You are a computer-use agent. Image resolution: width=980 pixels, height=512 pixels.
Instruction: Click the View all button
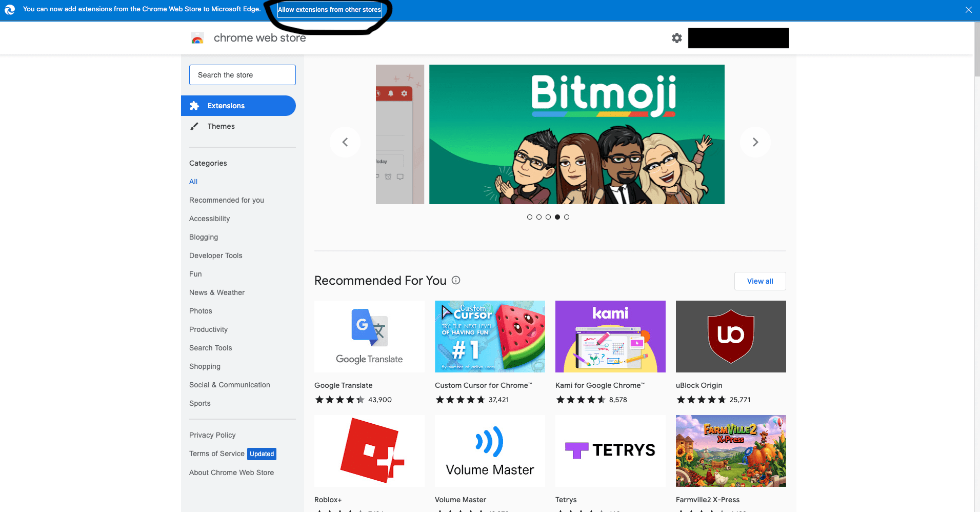pyautogui.click(x=759, y=281)
